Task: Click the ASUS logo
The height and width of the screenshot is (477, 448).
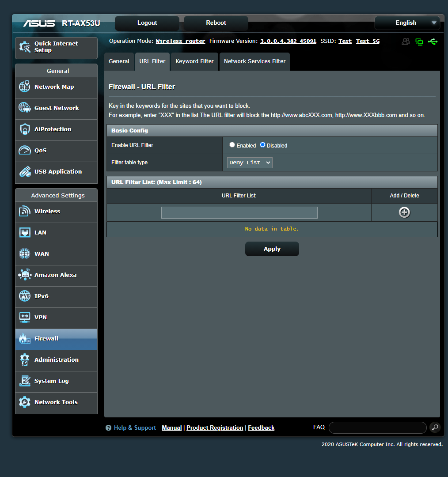Action: (39, 23)
